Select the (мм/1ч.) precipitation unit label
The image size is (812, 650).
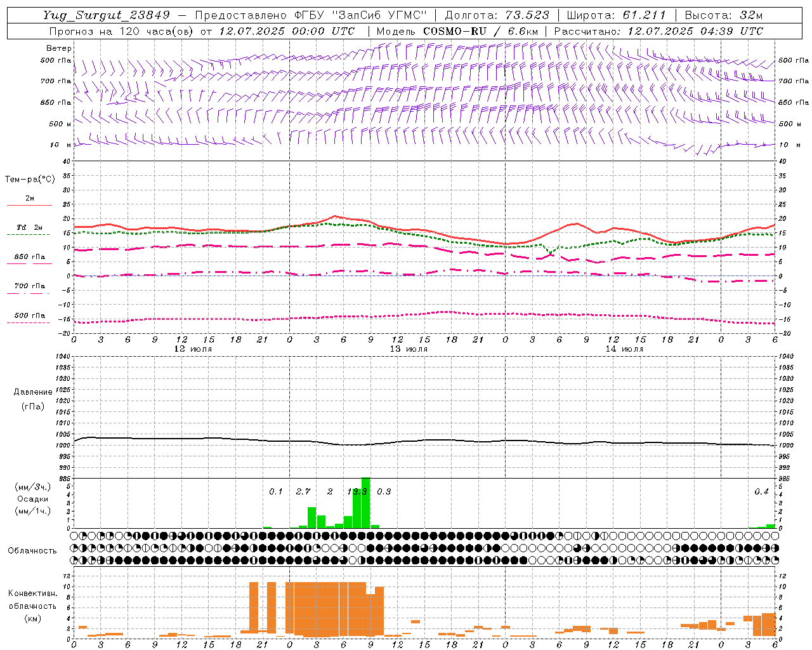click(x=32, y=511)
